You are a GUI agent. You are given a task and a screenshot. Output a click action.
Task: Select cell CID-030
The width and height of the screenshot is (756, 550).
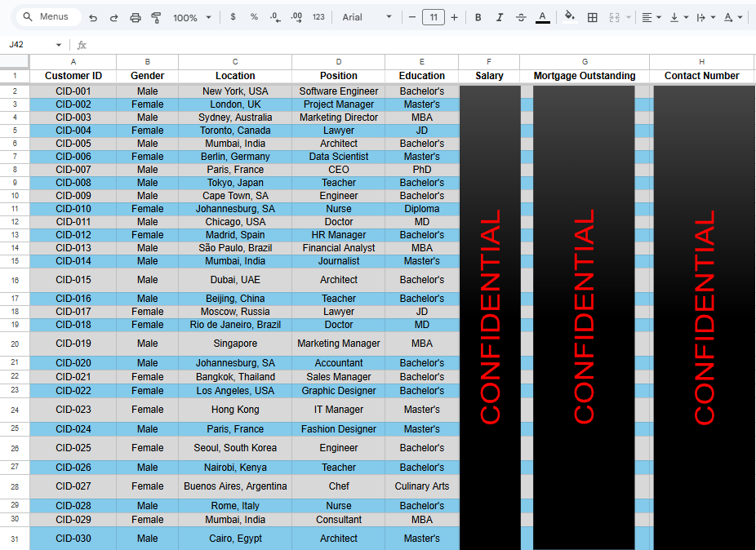(x=73, y=539)
